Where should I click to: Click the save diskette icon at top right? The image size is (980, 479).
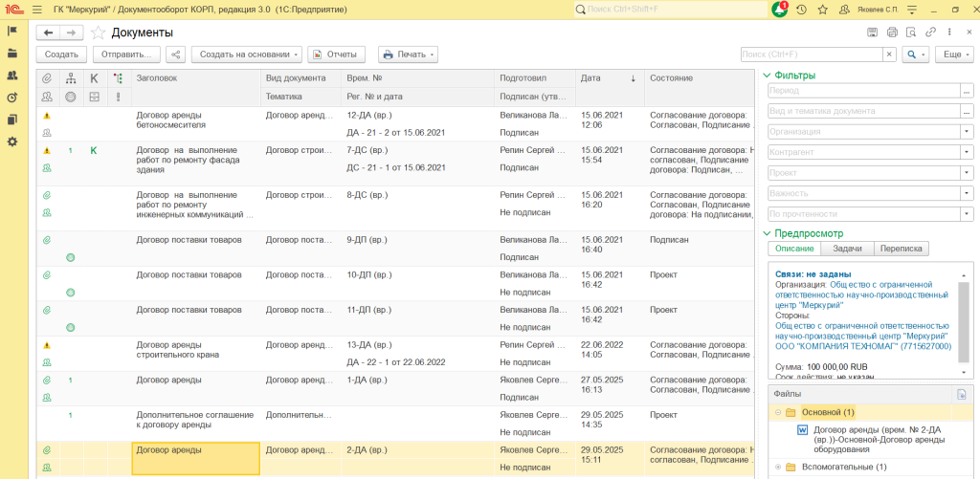[x=873, y=33]
